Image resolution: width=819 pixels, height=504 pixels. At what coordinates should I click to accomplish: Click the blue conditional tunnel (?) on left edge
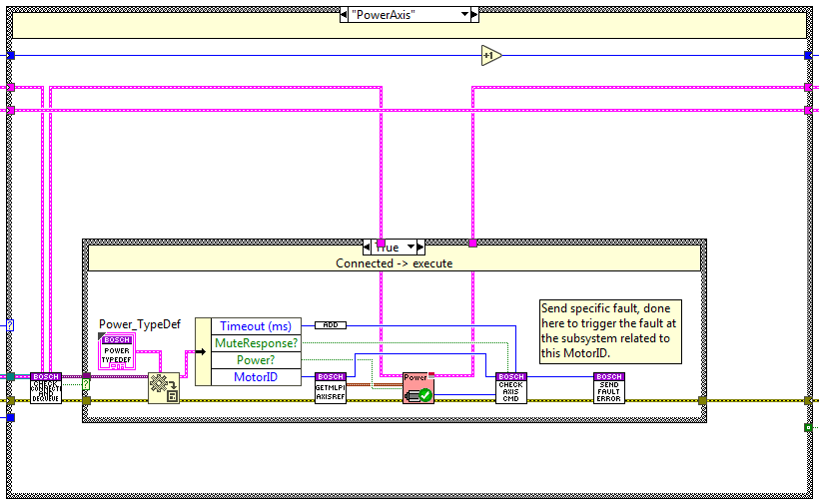(x=10, y=325)
